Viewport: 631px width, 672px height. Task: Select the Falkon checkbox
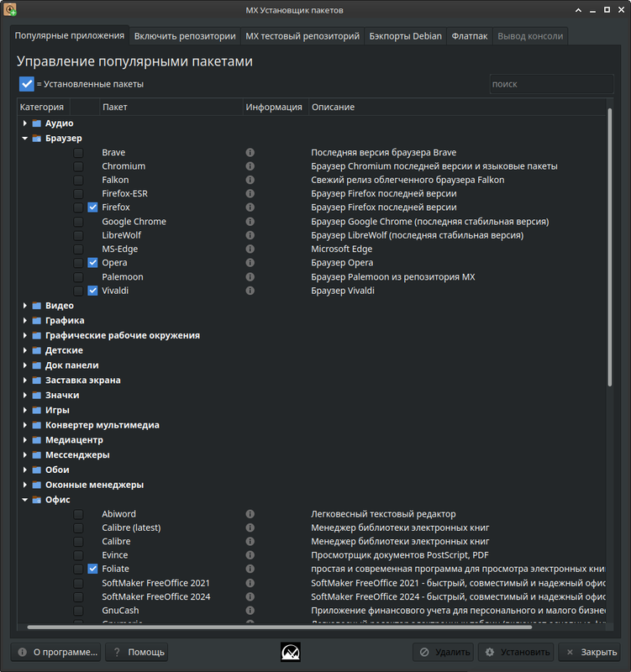(x=78, y=180)
